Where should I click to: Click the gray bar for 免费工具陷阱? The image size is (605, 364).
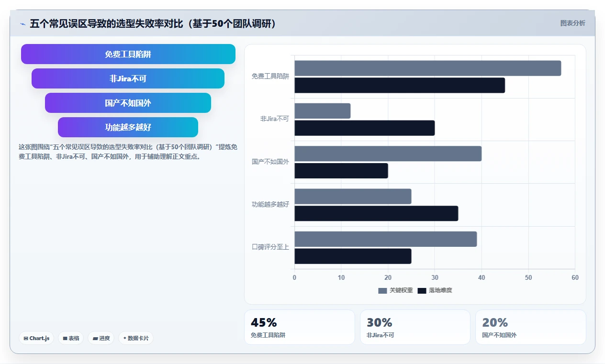point(427,68)
